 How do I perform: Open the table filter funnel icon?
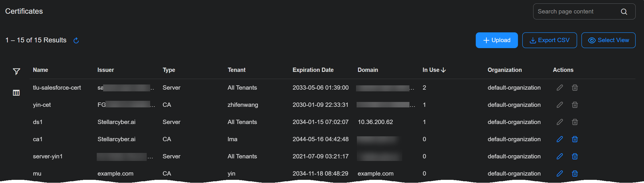coord(16,71)
